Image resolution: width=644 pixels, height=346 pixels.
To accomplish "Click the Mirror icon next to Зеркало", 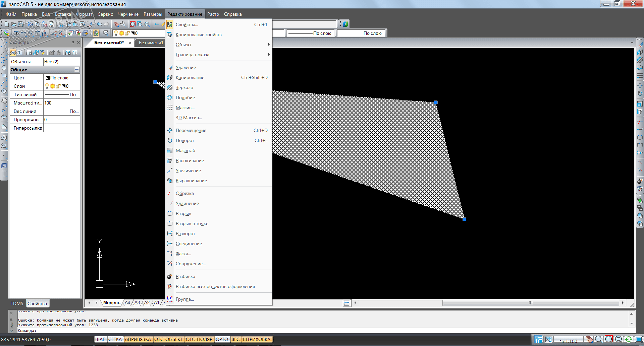I will click(x=170, y=87).
